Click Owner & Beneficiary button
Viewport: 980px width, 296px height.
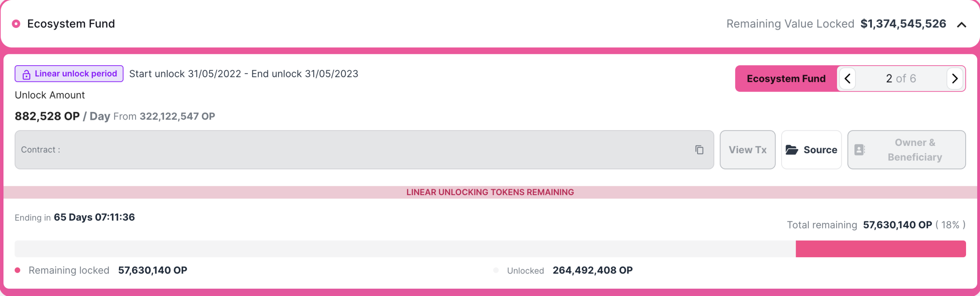click(x=906, y=150)
